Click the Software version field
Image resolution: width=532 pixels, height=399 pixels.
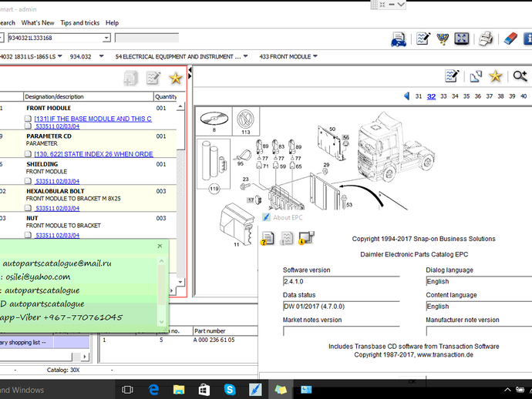click(341, 281)
